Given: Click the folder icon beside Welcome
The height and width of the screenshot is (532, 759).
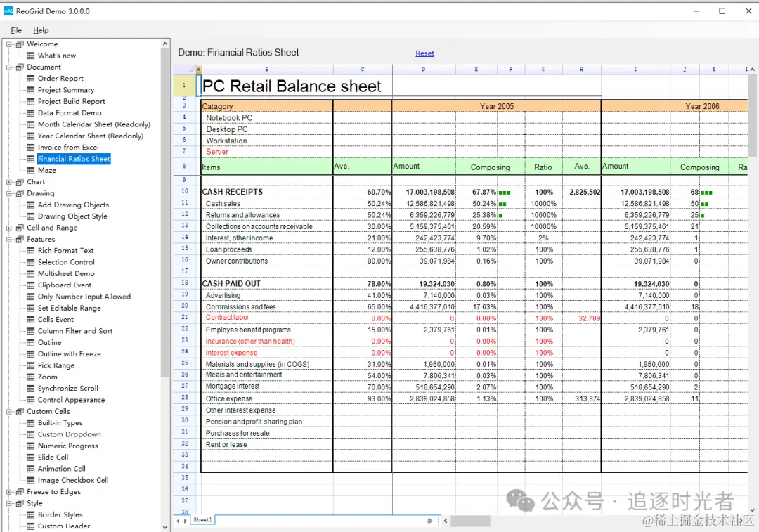Looking at the screenshot, I should point(20,44).
